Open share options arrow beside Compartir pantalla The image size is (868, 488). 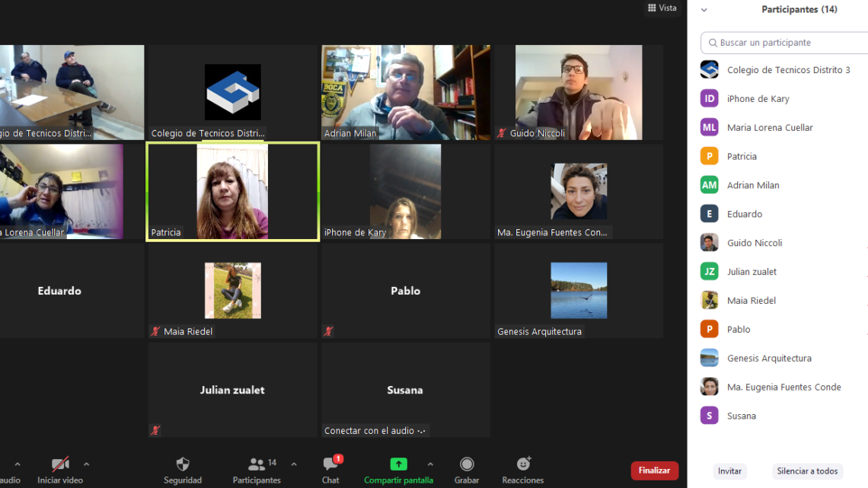(x=430, y=464)
